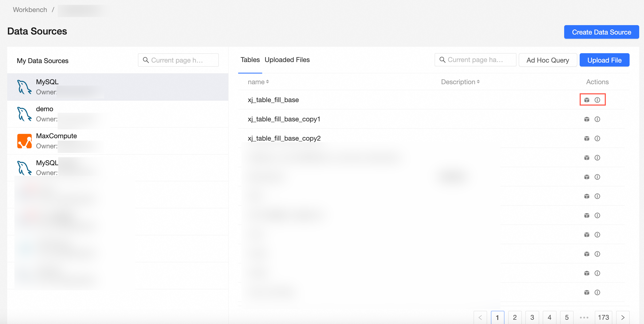Focus the tables search field

coord(475,60)
